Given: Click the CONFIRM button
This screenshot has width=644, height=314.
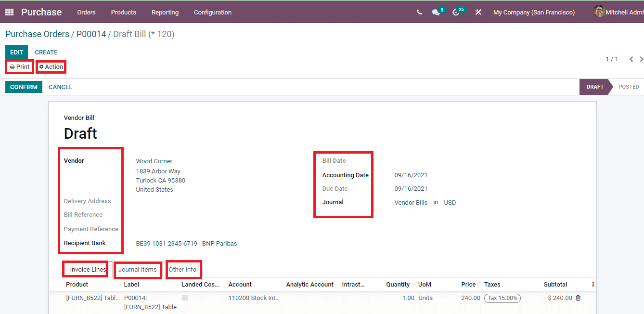Looking at the screenshot, I should (24, 87).
